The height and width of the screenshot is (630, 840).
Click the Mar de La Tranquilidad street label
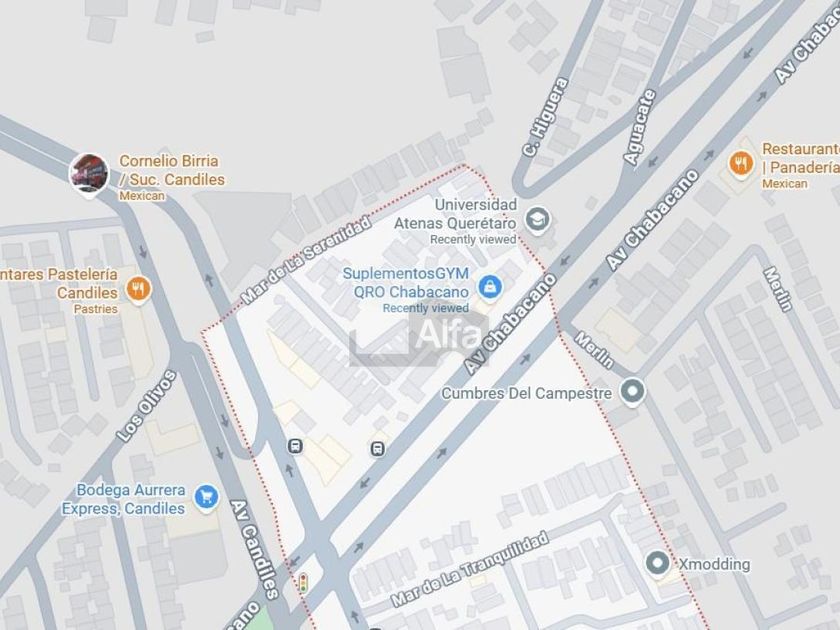click(x=470, y=569)
